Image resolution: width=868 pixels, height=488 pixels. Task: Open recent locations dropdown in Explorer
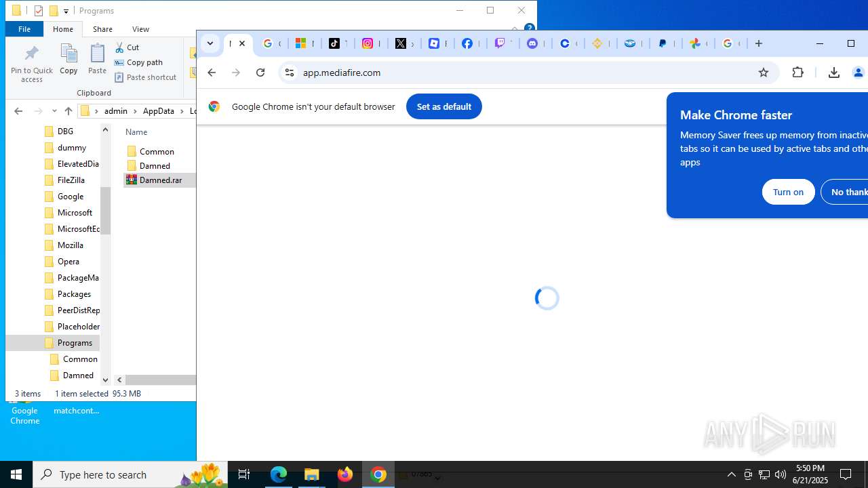coord(54,111)
